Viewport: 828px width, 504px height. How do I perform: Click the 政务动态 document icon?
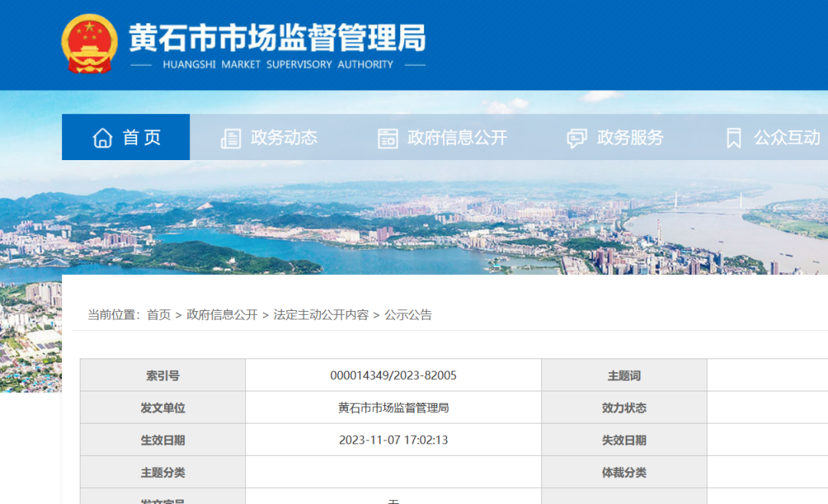click(231, 139)
